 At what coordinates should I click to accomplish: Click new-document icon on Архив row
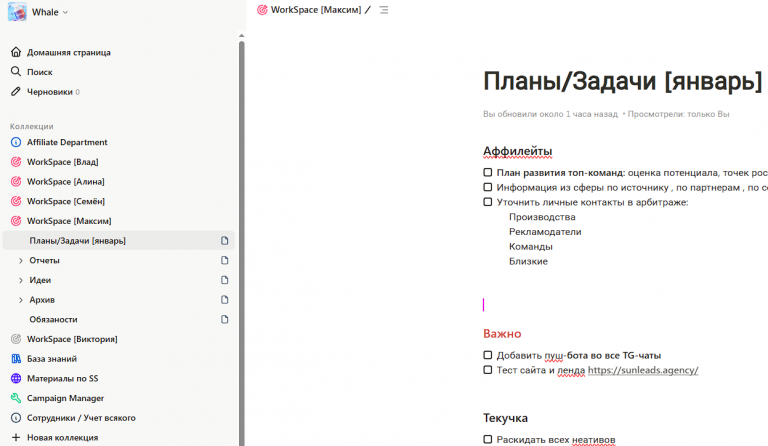tap(224, 299)
